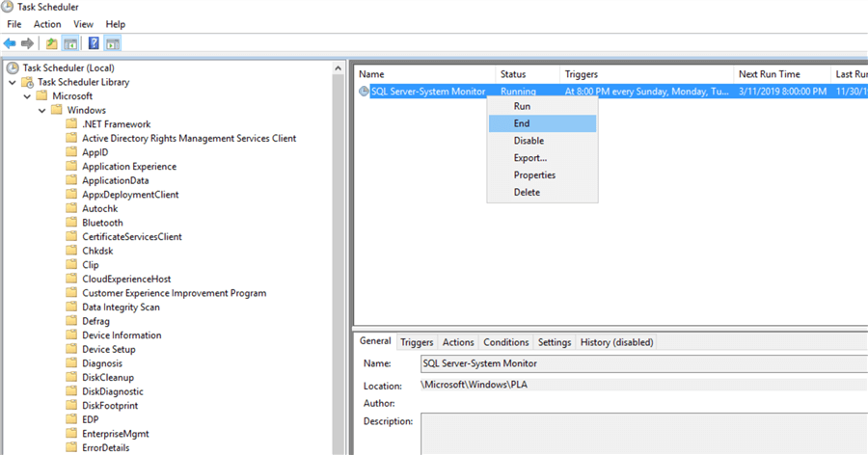Viewport: 868px width, 455px height.
Task: Click the Chkdsk folder icon
Action: 71,251
